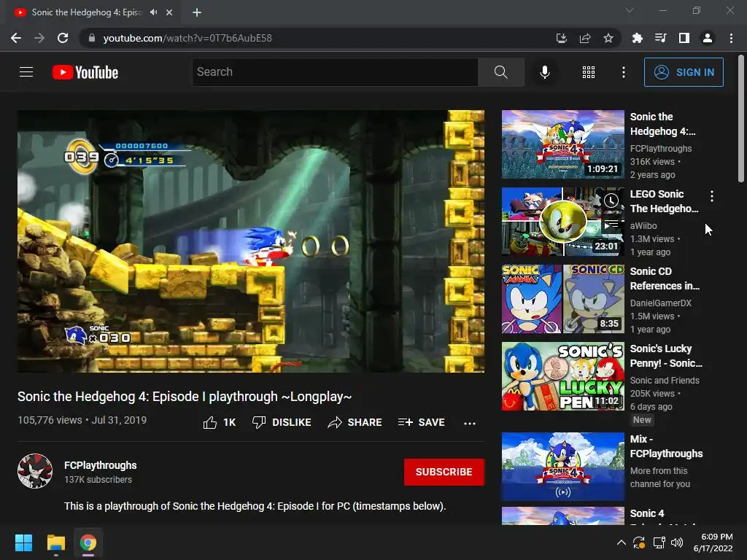
Task: Install app icon in address bar
Action: pyautogui.click(x=561, y=38)
